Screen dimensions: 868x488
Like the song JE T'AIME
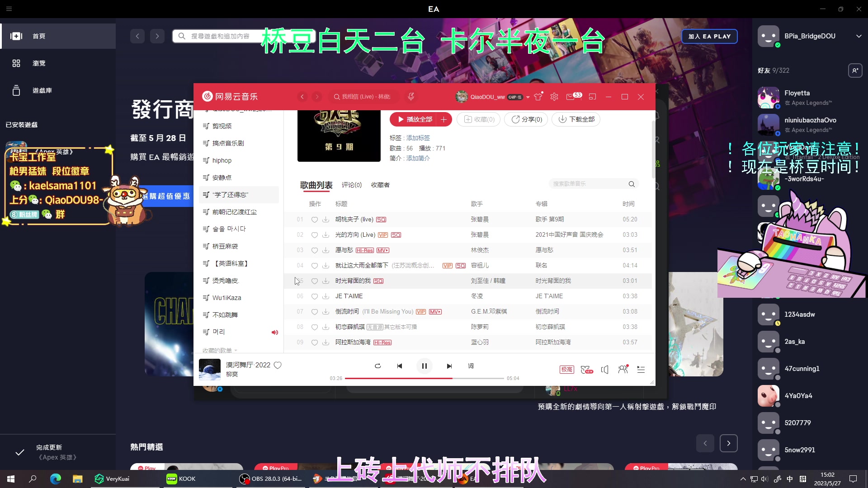pyautogui.click(x=314, y=296)
